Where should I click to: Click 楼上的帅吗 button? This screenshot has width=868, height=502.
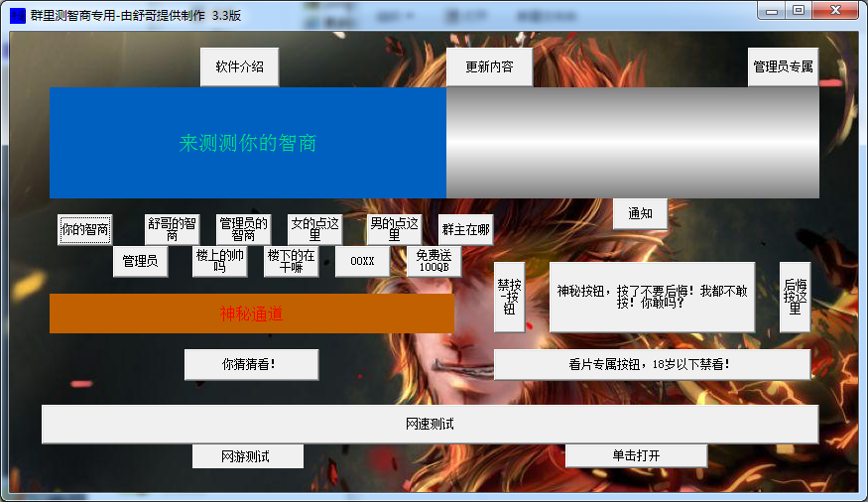tap(220, 261)
